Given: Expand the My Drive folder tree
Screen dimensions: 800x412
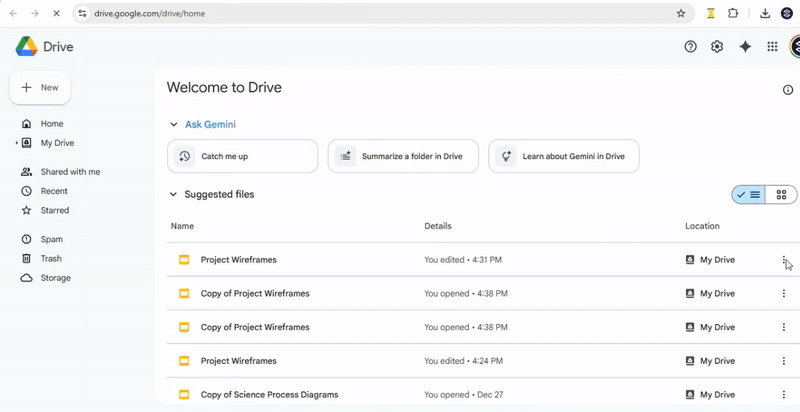Looking at the screenshot, I should [16, 143].
